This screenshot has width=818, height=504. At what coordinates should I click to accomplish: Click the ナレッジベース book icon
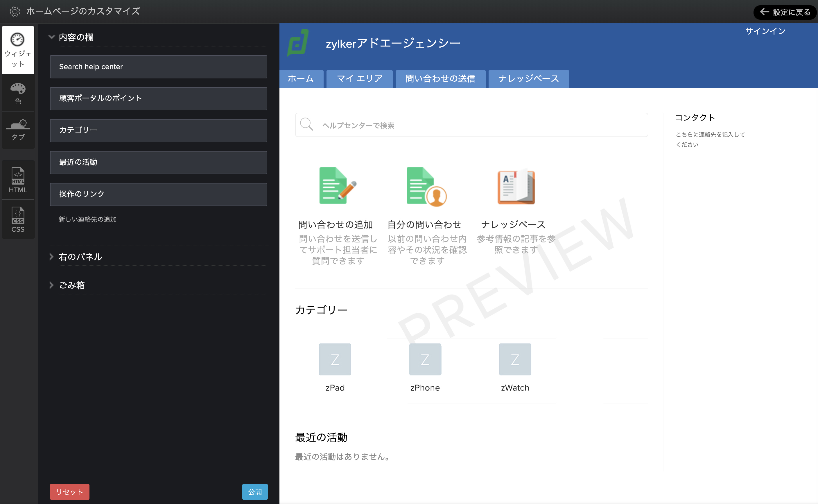click(516, 187)
